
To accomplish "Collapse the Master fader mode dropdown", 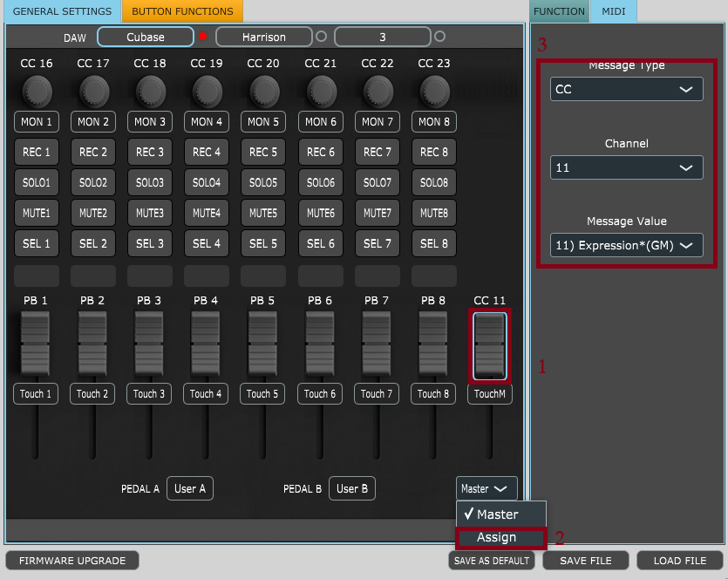I will coord(486,488).
